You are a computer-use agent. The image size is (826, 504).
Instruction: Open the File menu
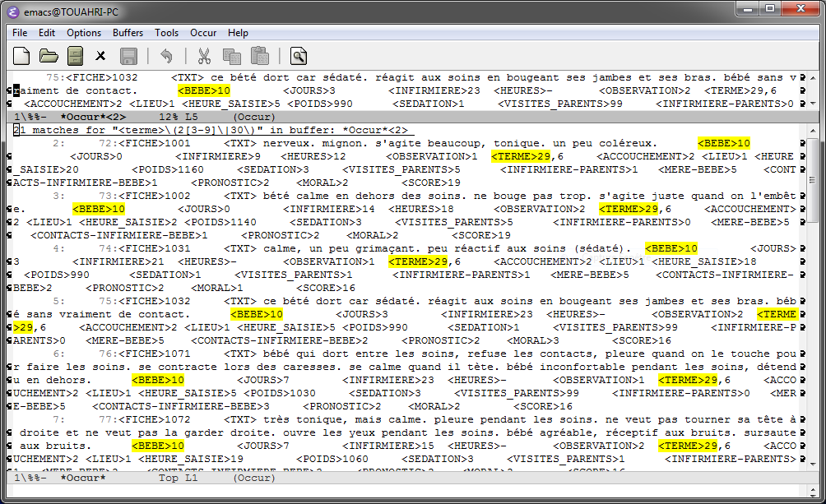20,33
